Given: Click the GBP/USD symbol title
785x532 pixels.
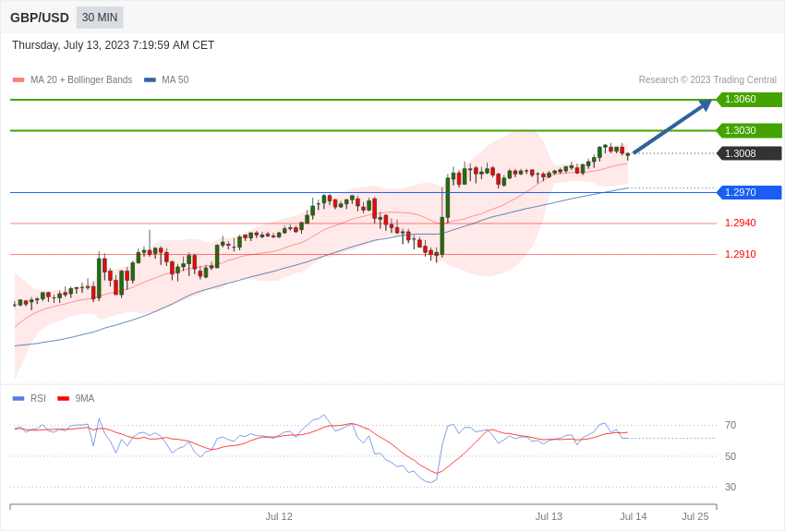Looking at the screenshot, I should 40,18.
